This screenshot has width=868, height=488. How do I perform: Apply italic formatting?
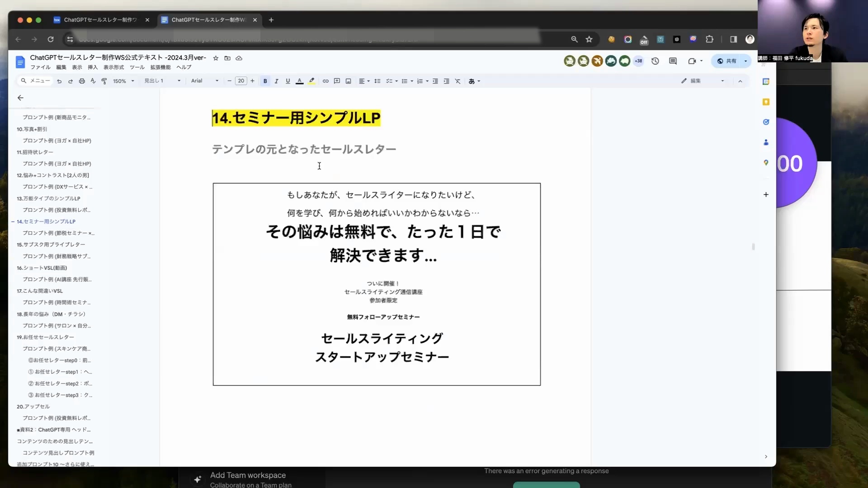point(276,81)
